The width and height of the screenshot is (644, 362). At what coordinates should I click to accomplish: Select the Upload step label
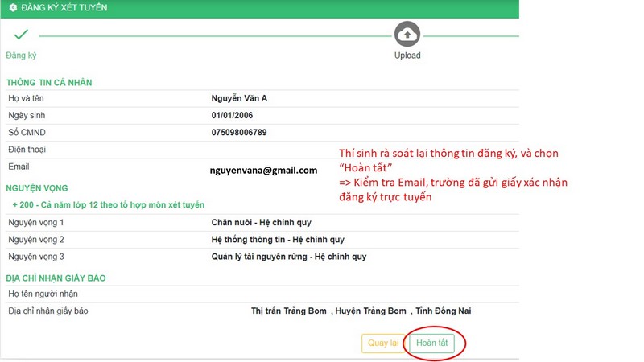407,56
